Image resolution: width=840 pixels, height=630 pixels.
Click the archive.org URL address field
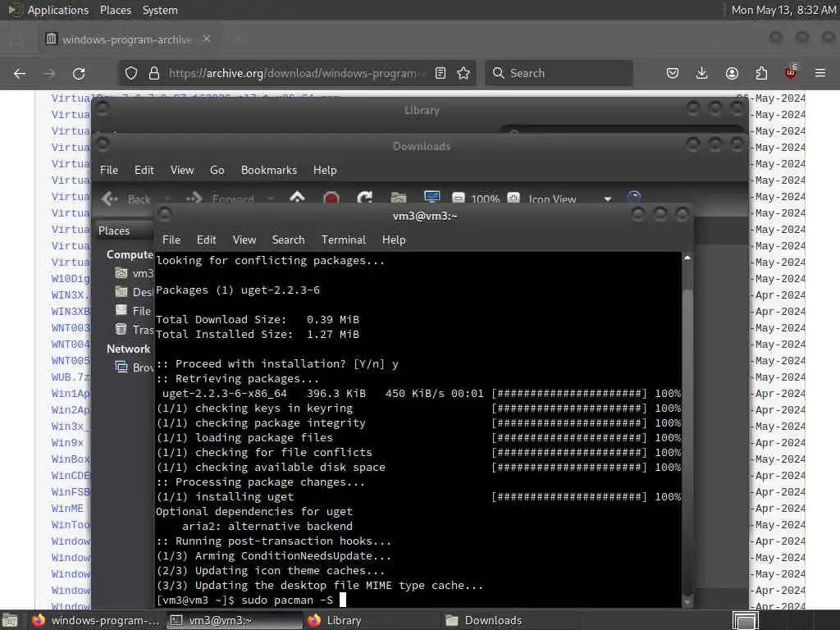click(x=297, y=73)
